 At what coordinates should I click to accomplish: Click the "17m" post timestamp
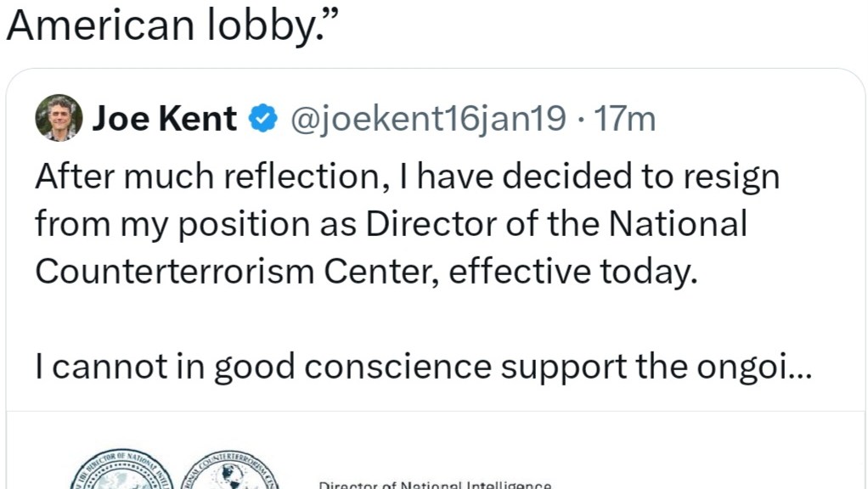[625, 120]
